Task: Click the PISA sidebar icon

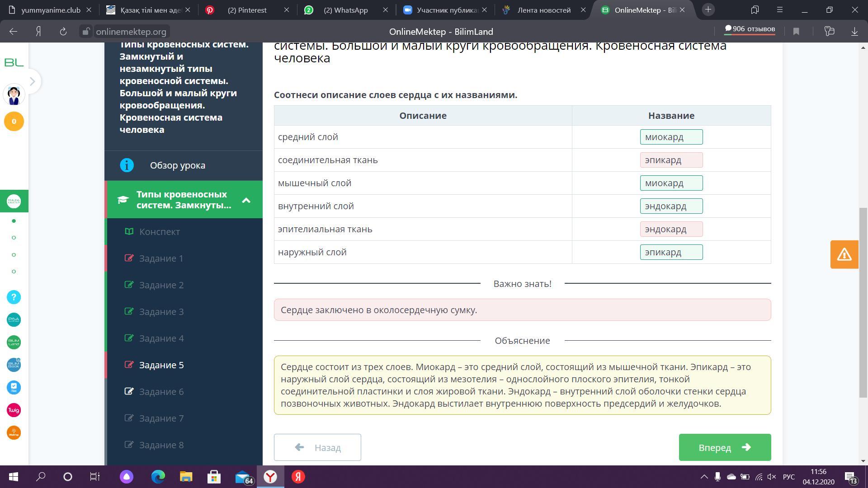Action: (x=14, y=319)
